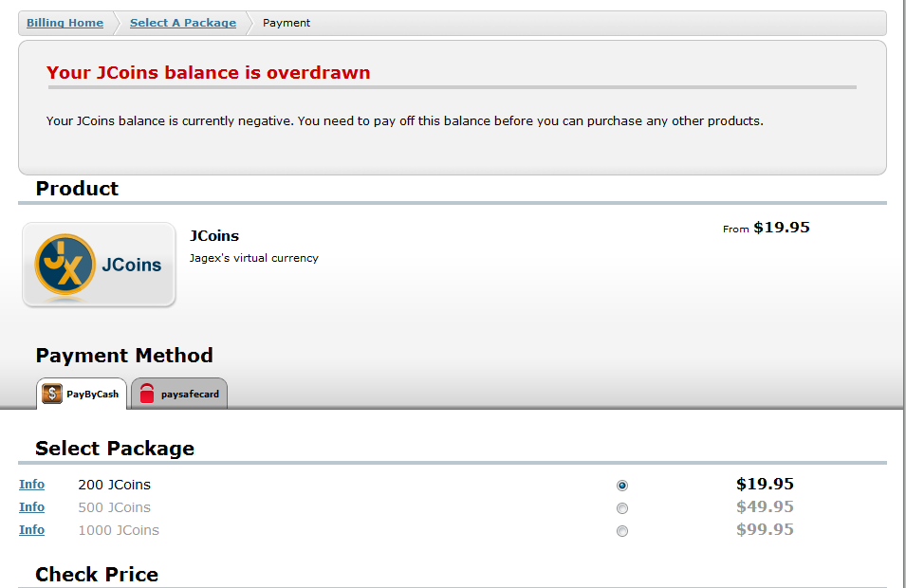Click the JCoins product logo thumbnail
906x588 pixels.
point(99,265)
